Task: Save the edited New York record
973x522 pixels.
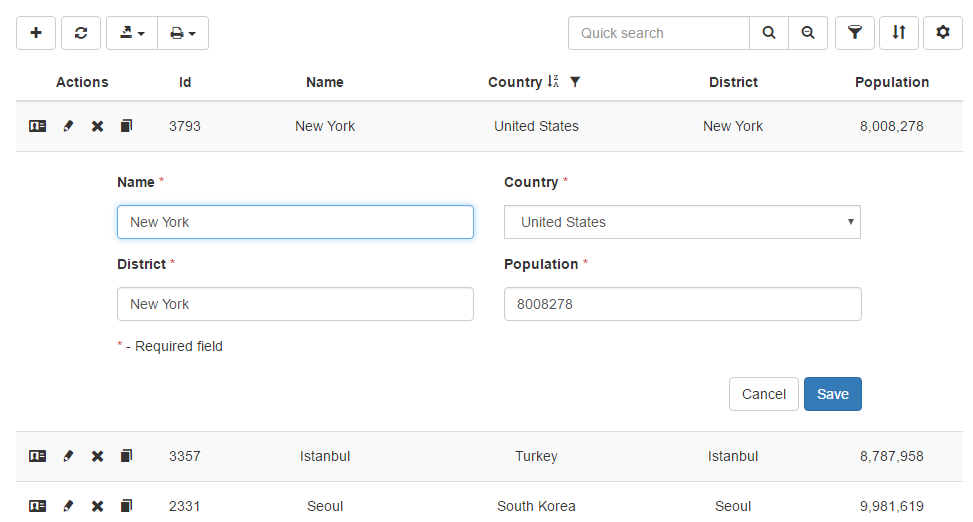Action: point(832,394)
